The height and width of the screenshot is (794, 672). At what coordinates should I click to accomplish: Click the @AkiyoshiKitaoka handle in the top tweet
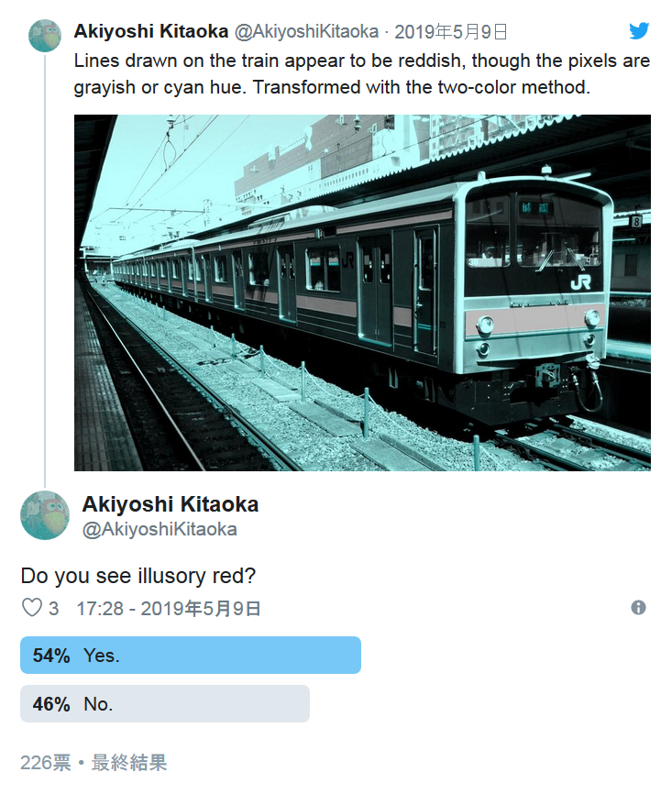(306, 31)
